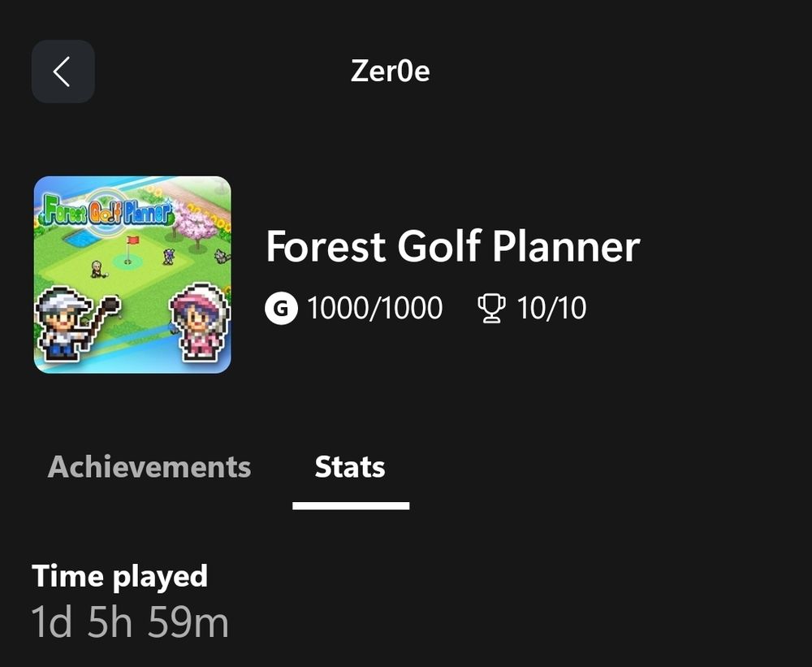Screen dimensions: 812x667
Task: Open the Forest Golf Planner cover thumbnail
Action: 132,275
